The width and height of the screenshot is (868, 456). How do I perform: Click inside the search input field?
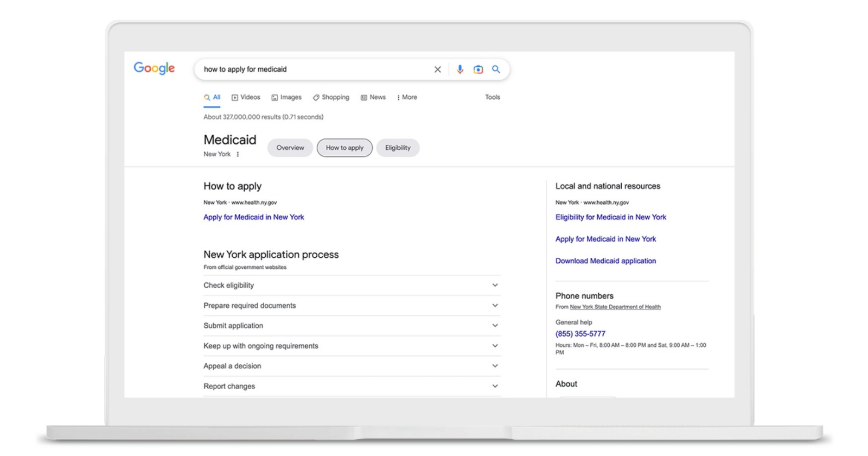click(315, 69)
